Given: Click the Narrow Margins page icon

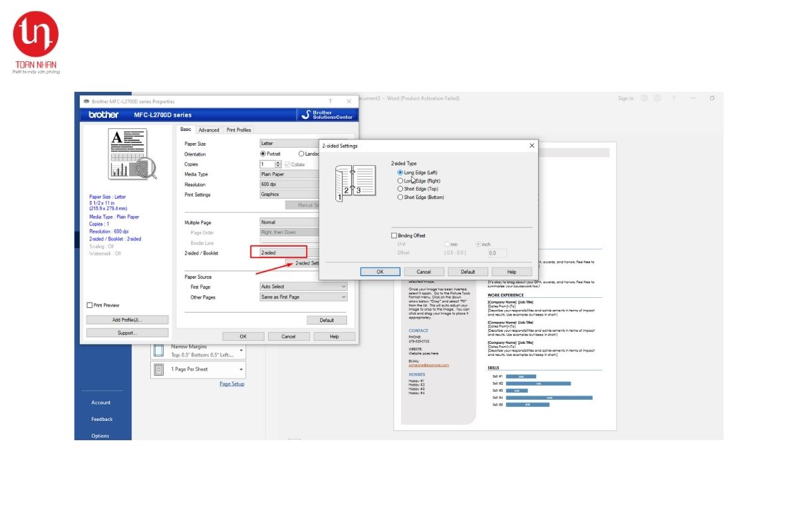Looking at the screenshot, I should point(159,350).
